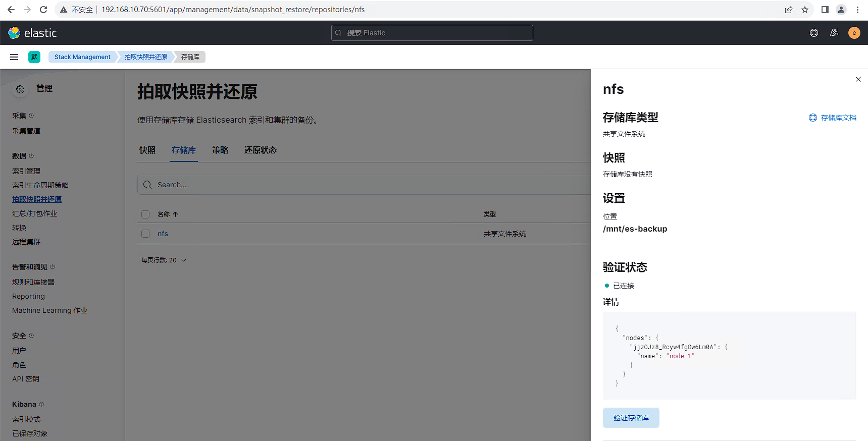Open Reporting in sidebar
The height and width of the screenshot is (441, 868).
[28, 296]
